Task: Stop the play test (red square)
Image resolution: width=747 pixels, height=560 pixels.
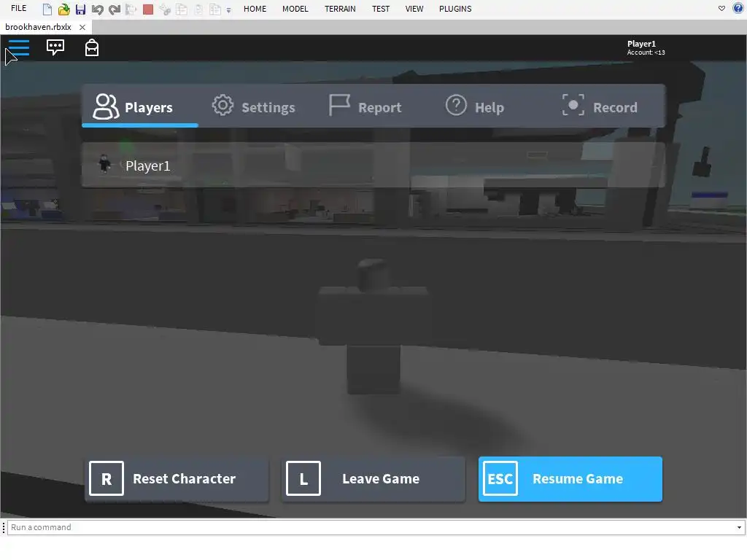Action: tap(148, 9)
